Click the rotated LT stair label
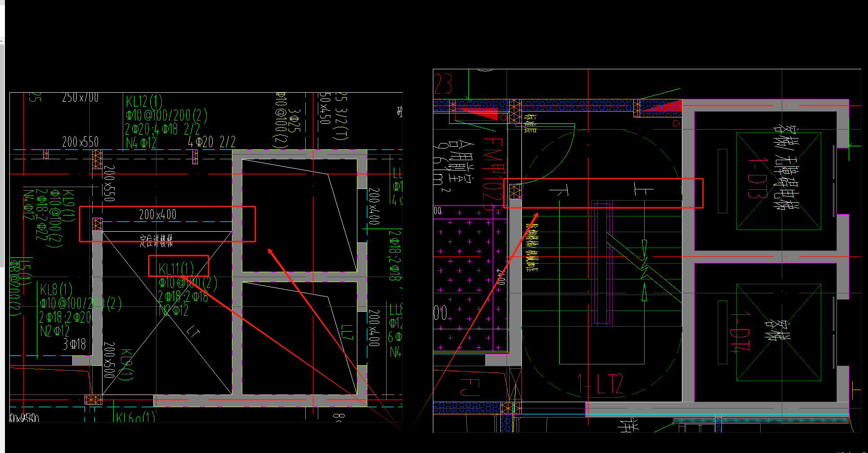The width and height of the screenshot is (868, 453). point(193,332)
